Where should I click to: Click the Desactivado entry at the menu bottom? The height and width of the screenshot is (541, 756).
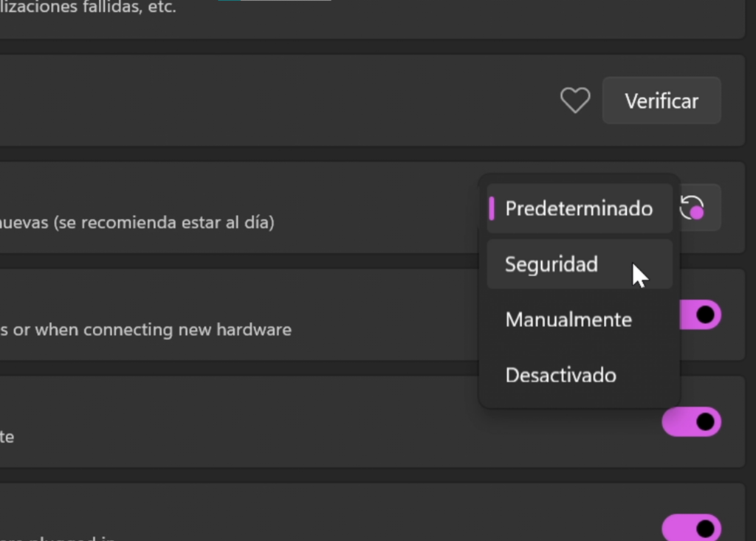click(560, 375)
